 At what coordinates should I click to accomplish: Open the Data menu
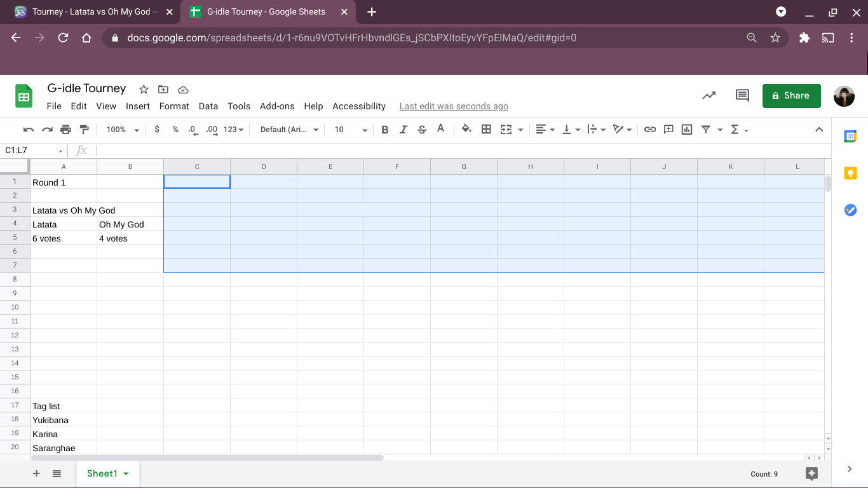point(208,106)
